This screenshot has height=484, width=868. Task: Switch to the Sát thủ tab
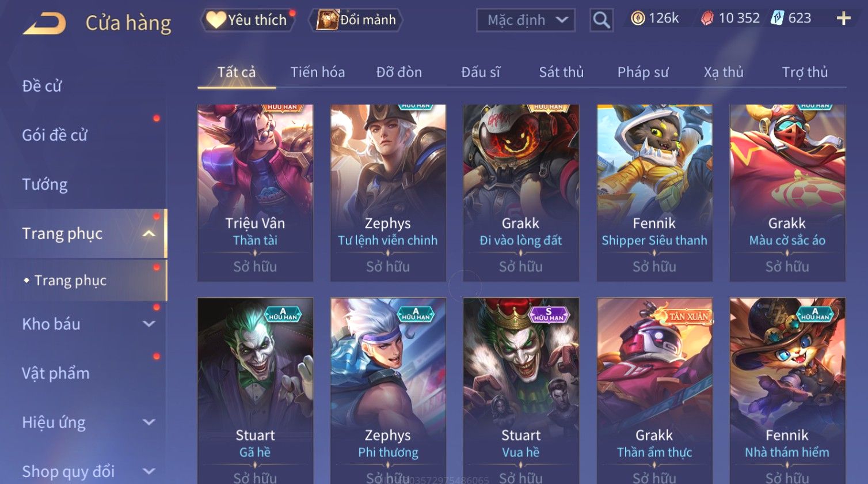coord(561,72)
